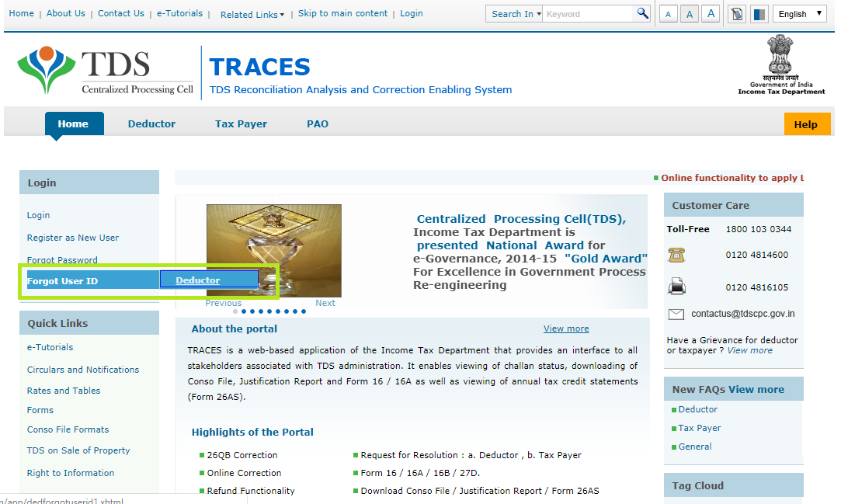
Task: Open Deductor FAQs link
Action: (x=698, y=409)
